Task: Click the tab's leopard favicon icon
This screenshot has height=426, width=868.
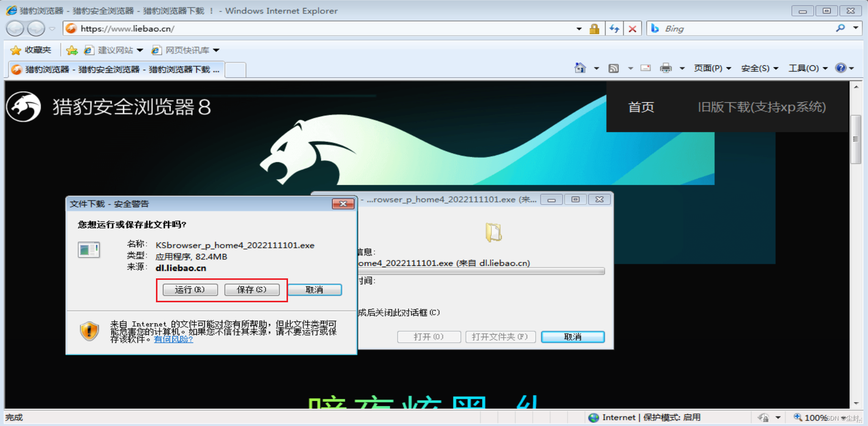Action: tap(16, 69)
